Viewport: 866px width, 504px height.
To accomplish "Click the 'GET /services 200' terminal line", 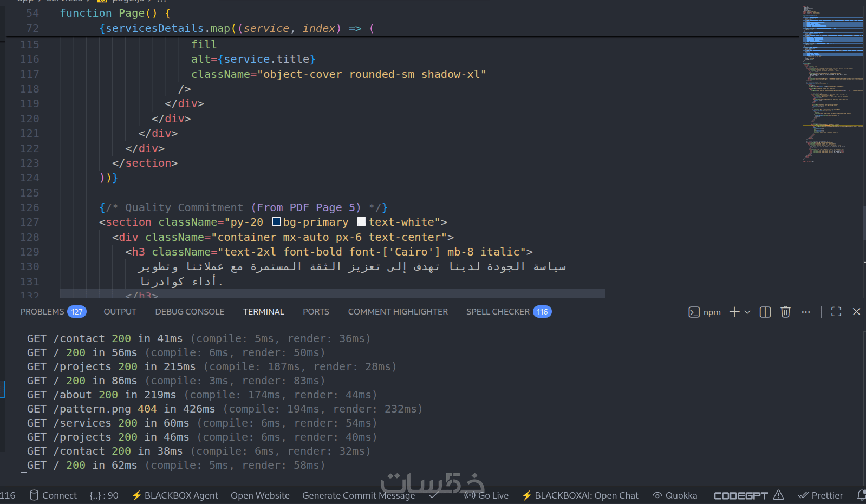I will [202, 423].
